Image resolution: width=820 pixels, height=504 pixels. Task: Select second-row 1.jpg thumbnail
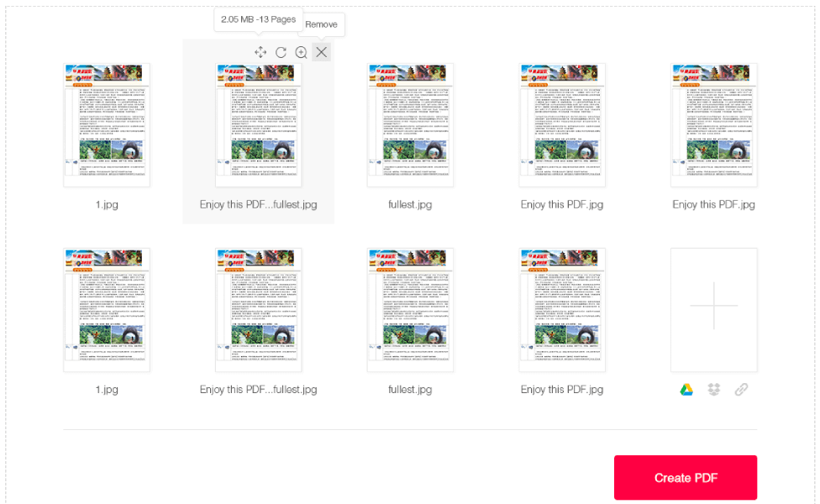click(107, 310)
